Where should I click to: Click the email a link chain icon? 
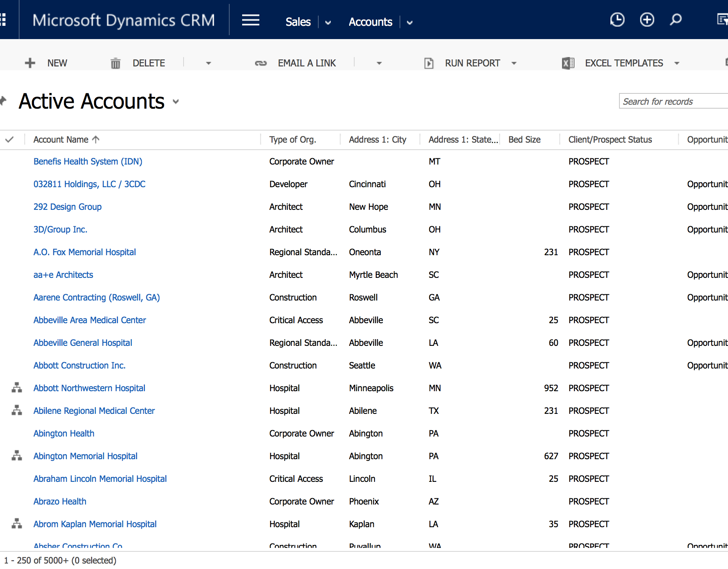(261, 63)
